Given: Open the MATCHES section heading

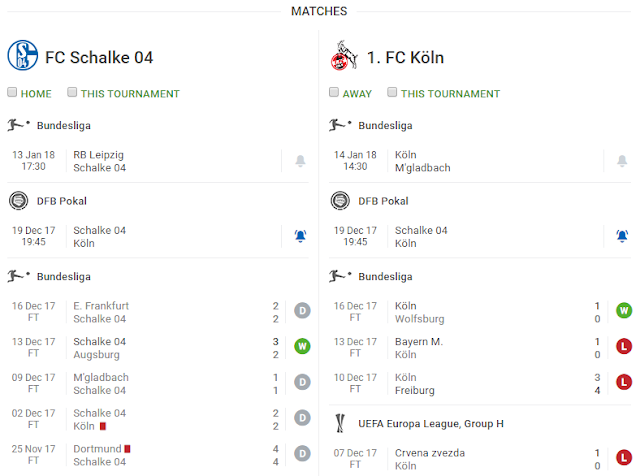Looking at the screenshot, I should (319, 11).
